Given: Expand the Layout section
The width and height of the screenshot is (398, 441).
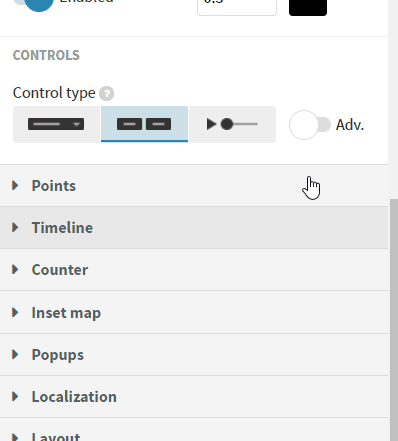Looking at the screenshot, I should click(194, 430).
